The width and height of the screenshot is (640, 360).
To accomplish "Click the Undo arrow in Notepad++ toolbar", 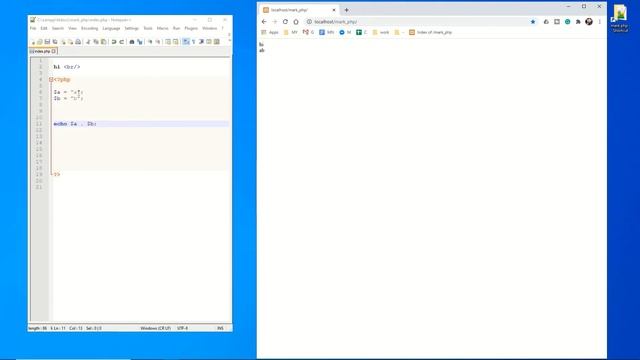I will (114, 42).
